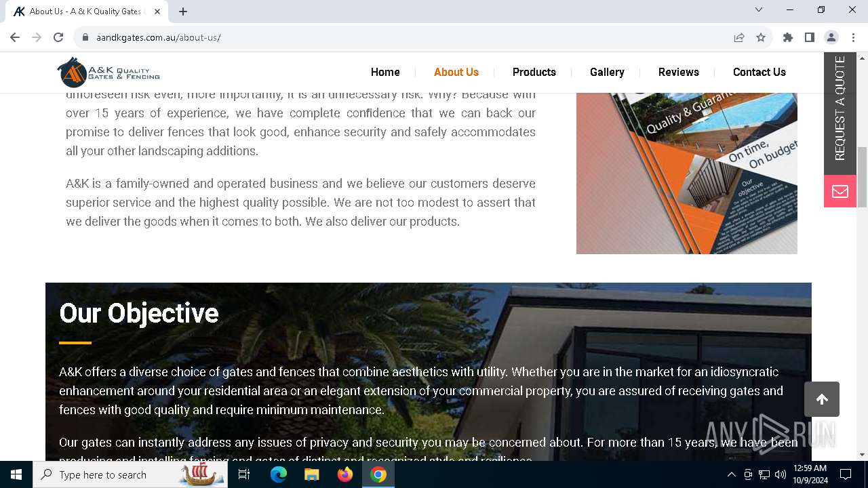The width and height of the screenshot is (868, 488).
Task: Toggle the browser side panel icon
Action: 810,37
